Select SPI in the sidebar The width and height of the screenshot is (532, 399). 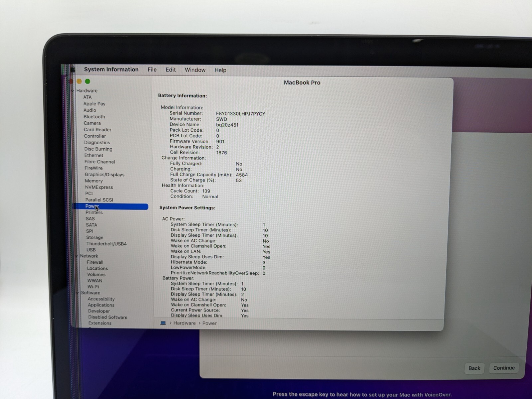89,231
